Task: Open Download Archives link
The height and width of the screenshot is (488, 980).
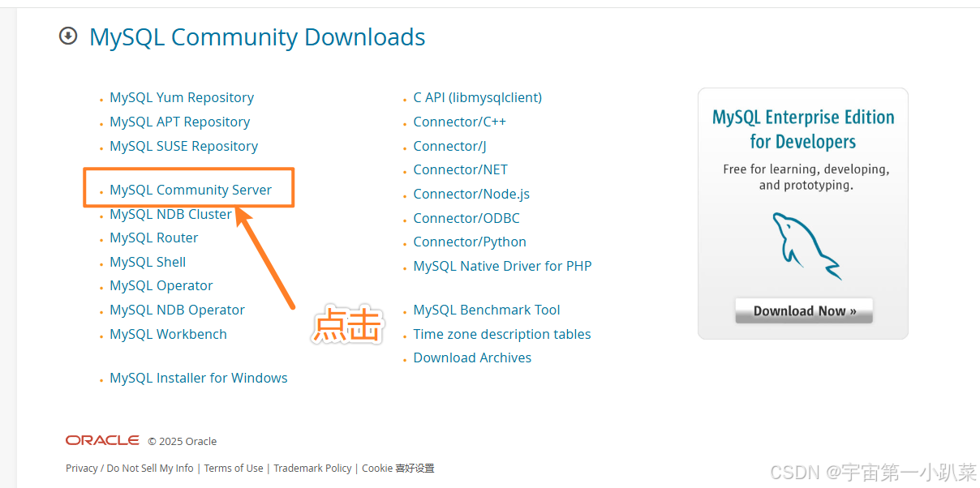Action: point(472,357)
